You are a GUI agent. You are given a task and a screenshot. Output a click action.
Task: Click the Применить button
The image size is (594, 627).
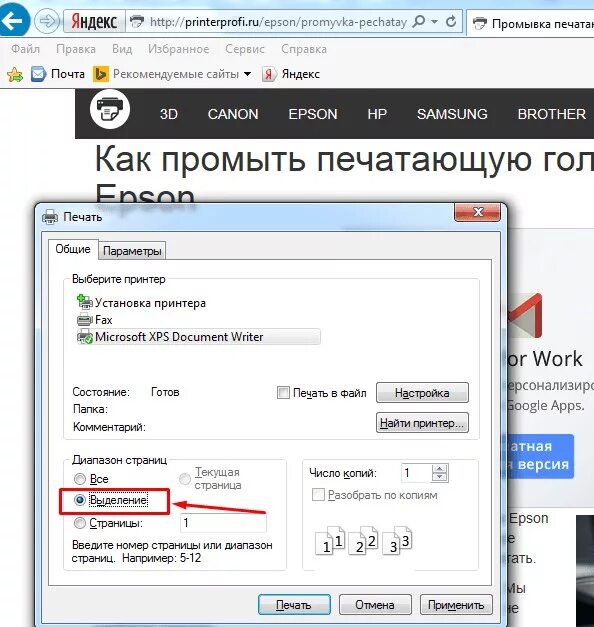click(x=456, y=605)
